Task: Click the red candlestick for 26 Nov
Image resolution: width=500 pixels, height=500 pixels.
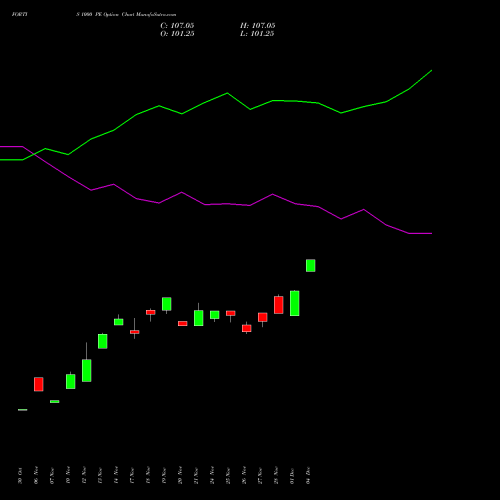Action: [247, 328]
